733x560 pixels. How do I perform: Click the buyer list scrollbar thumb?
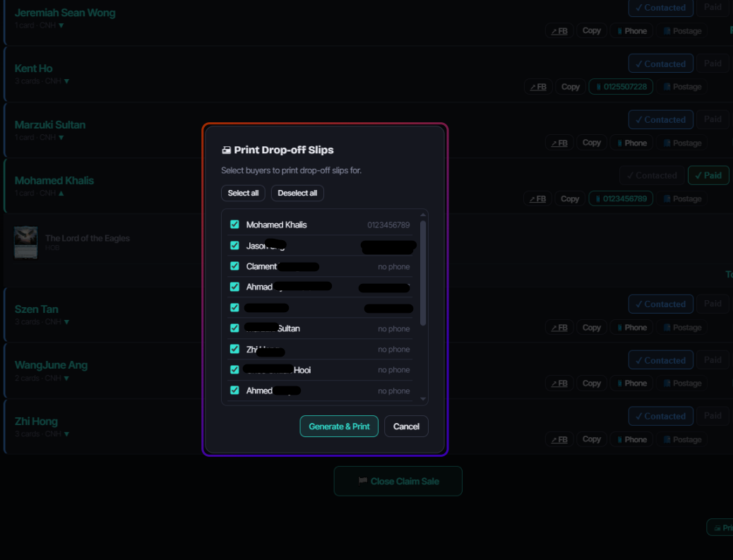pos(423,273)
